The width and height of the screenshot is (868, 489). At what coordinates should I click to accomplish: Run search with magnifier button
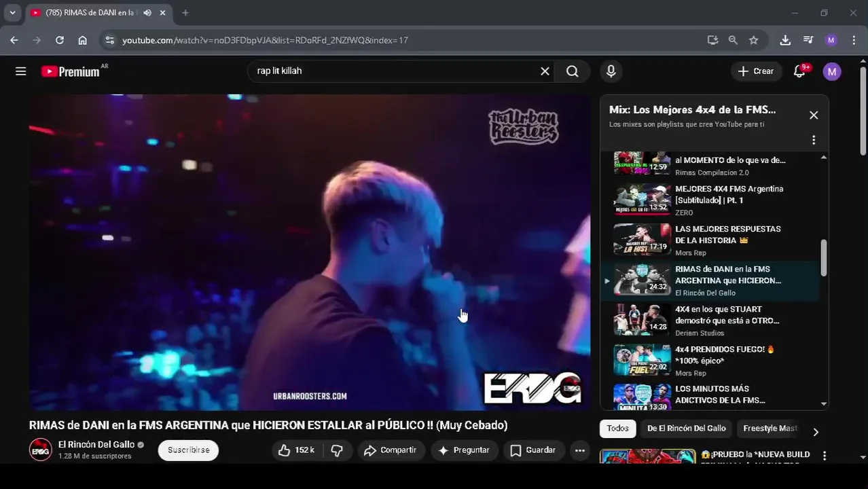point(573,71)
